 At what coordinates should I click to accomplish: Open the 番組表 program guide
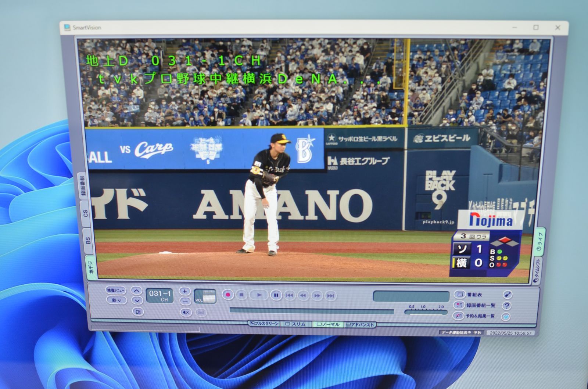point(469,295)
